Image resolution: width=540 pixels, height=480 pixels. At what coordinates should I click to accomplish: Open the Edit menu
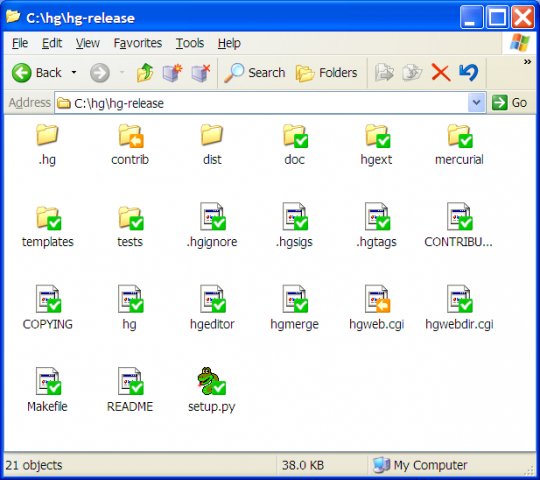coord(52,43)
